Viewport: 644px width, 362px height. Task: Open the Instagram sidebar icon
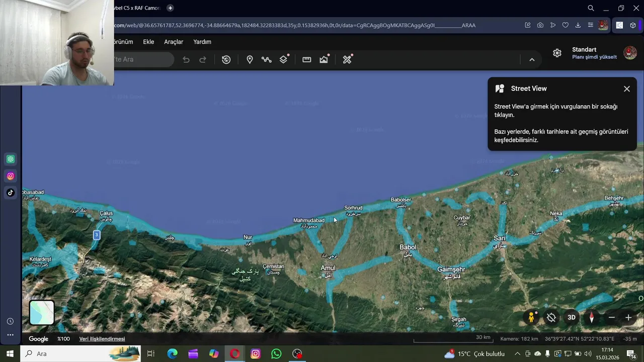[x=11, y=176]
